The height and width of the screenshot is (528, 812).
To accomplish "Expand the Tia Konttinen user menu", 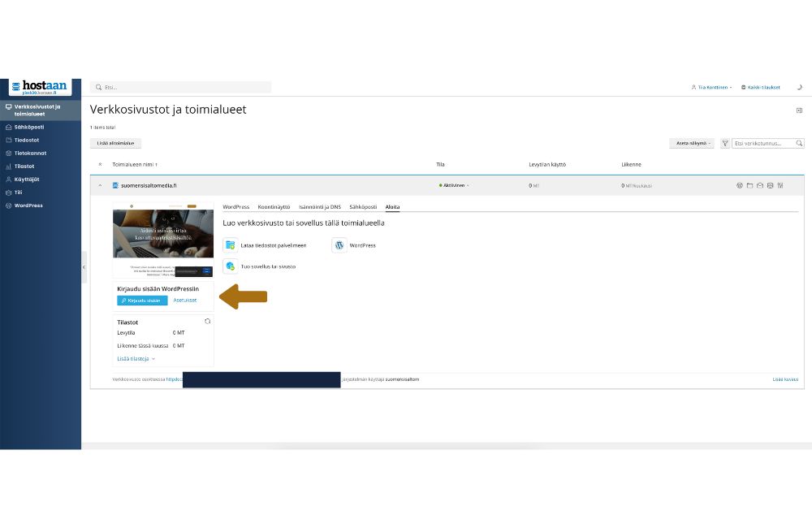I will pos(711,87).
